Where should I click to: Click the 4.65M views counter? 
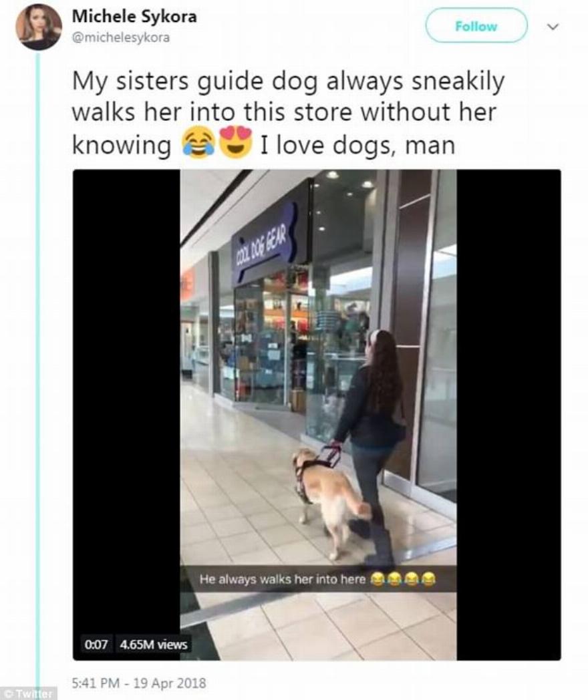click(x=153, y=644)
